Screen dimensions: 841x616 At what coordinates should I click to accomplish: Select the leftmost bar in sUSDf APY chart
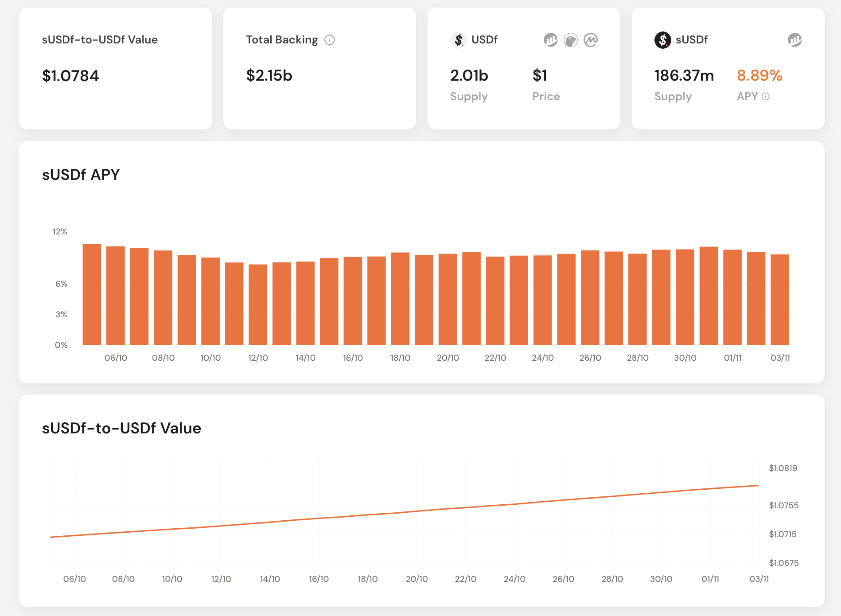(92, 294)
